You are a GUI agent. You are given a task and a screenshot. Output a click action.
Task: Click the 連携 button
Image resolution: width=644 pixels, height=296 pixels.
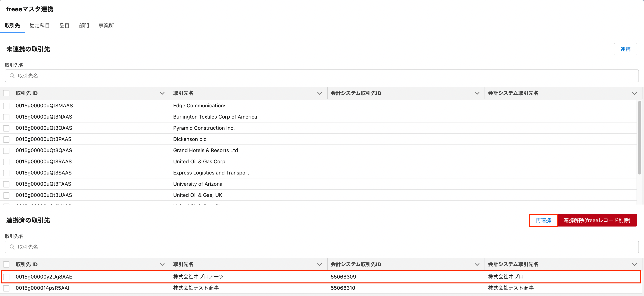[625, 49]
